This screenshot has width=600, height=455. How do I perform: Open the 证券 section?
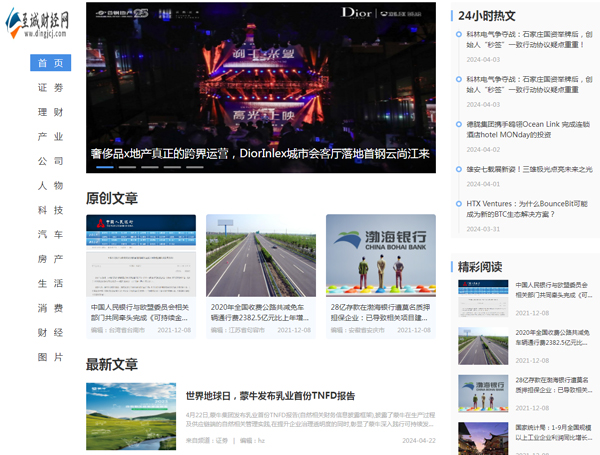click(x=51, y=88)
